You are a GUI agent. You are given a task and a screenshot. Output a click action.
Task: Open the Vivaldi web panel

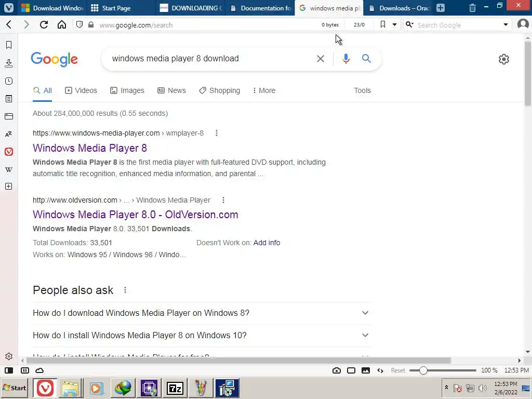pyautogui.click(x=9, y=152)
